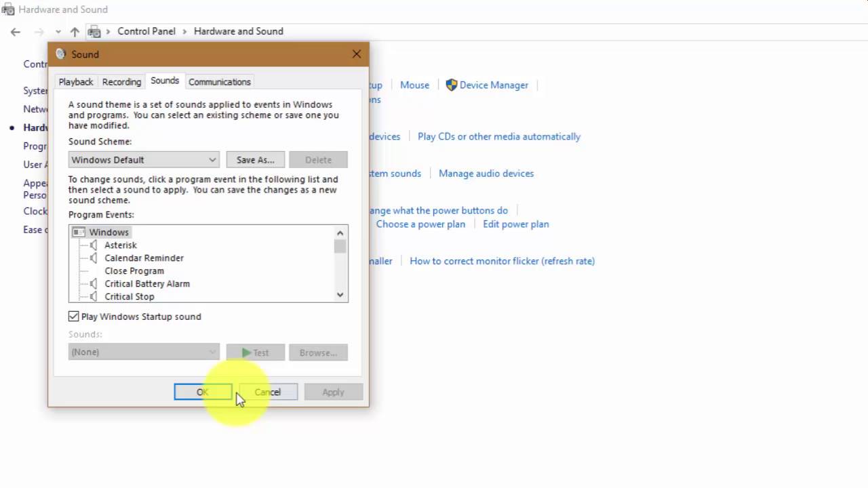
Task: Select the Critical Stop event
Action: coord(130,296)
